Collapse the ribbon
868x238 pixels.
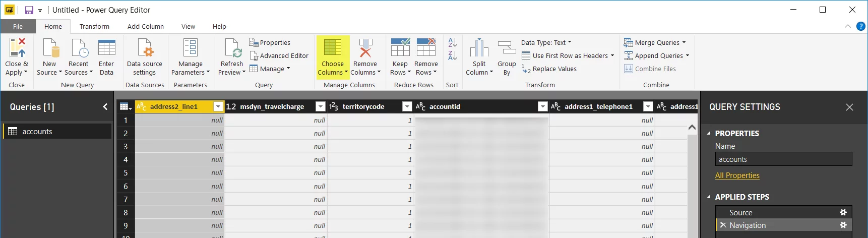pos(847,26)
